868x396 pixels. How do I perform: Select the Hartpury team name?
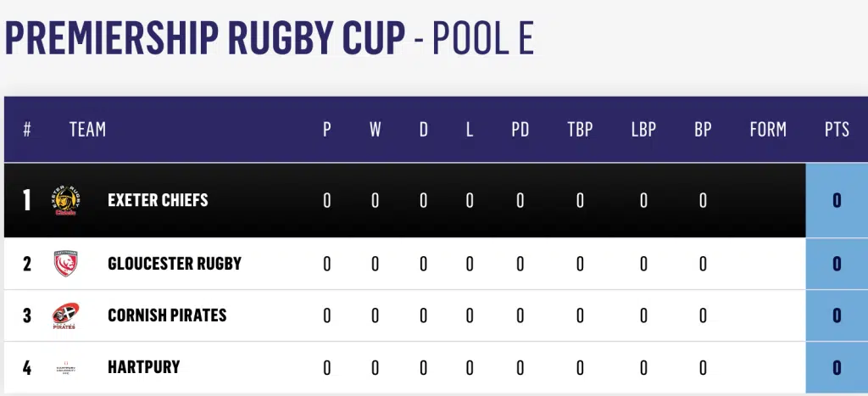click(x=144, y=367)
